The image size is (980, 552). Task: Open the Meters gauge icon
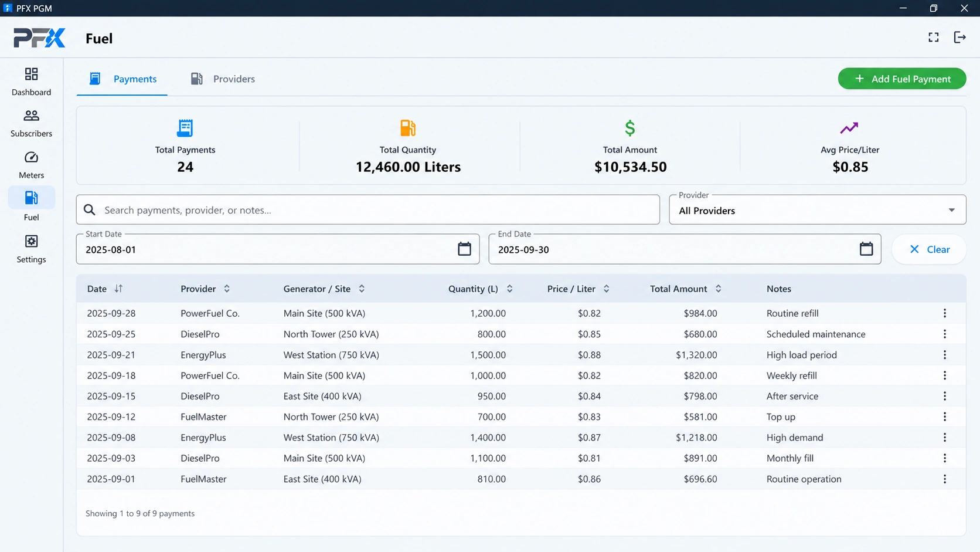31,157
